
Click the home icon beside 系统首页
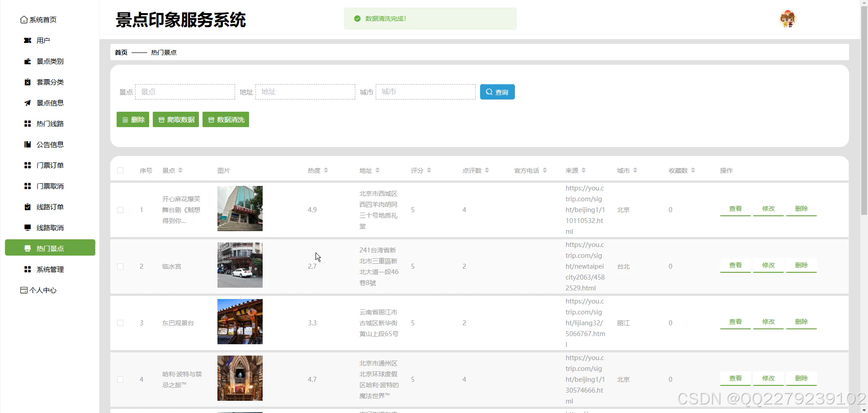pos(24,19)
